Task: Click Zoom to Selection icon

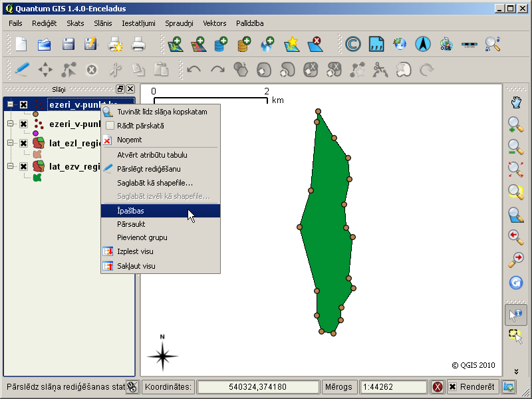Action: (x=516, y=192)
